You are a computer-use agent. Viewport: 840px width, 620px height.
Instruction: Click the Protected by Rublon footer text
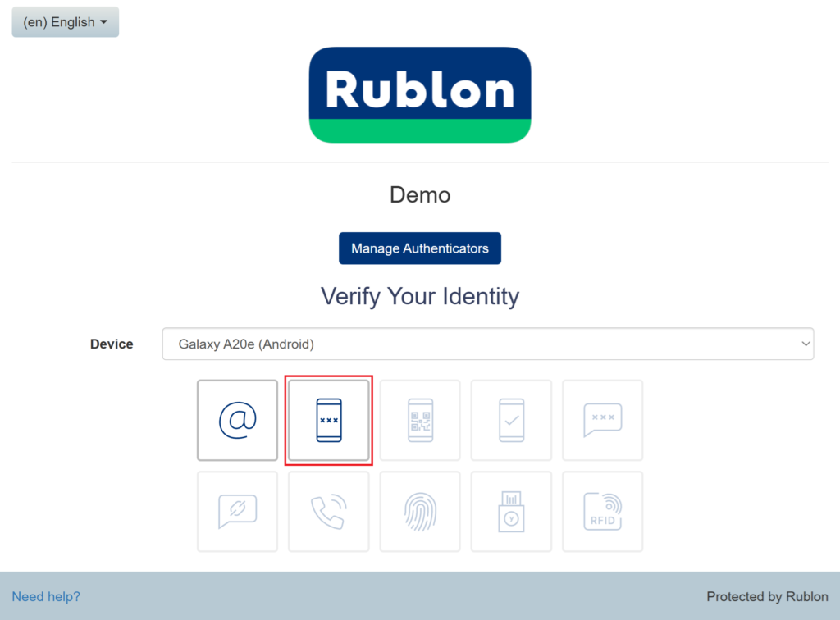[767, 597]
